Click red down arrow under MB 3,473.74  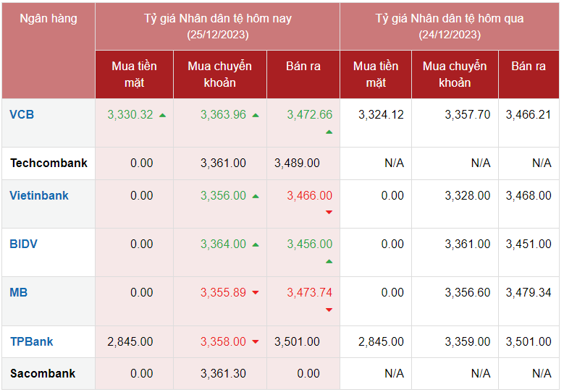tap(329, 310)
